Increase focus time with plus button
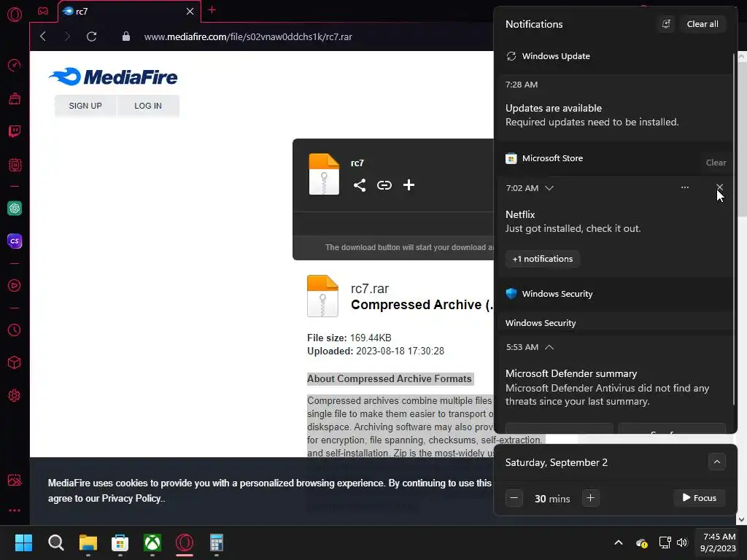The width and height of the screenshot is (747, 560). click(x=590, y=498)
